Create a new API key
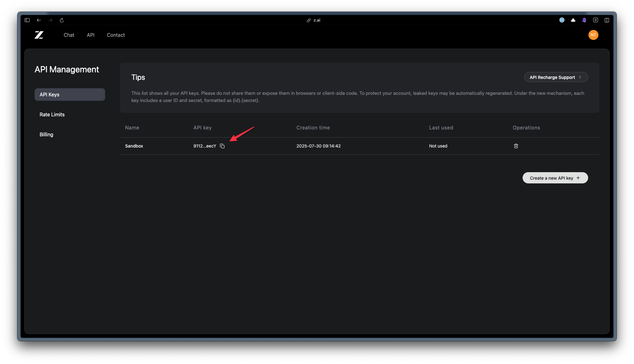The height and width of the screenshot is (364, 634). tap(555, 178)
